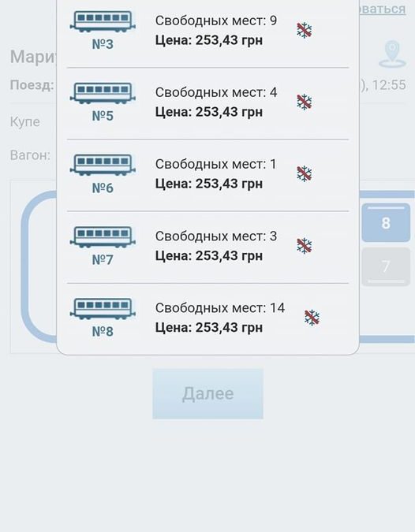Select seat 8 on the wagon map
The height and width of the screenshot is (532, 415).
point(386,223)
